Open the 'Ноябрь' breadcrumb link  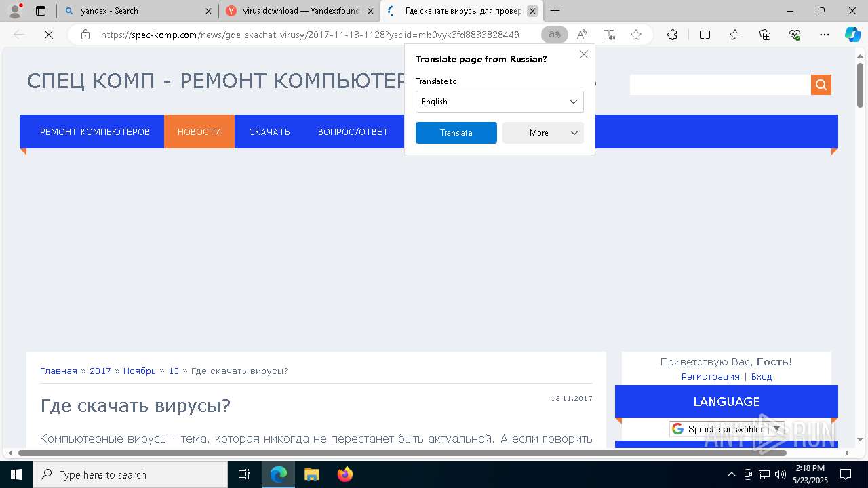tap(140, 371)
